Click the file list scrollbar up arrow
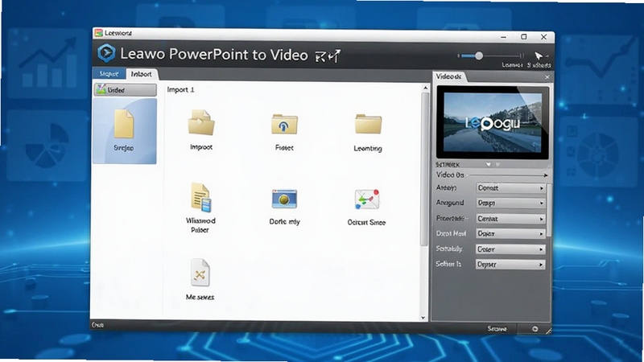 click(425, 88)
